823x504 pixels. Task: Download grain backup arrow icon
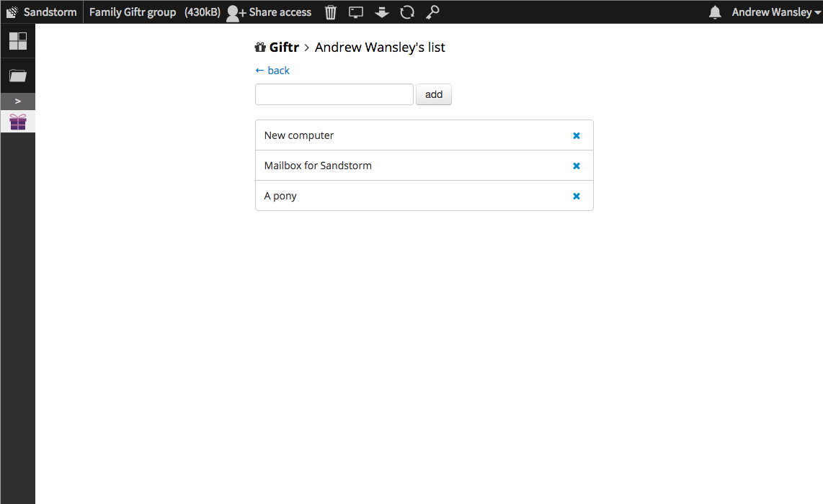(381, 12)
